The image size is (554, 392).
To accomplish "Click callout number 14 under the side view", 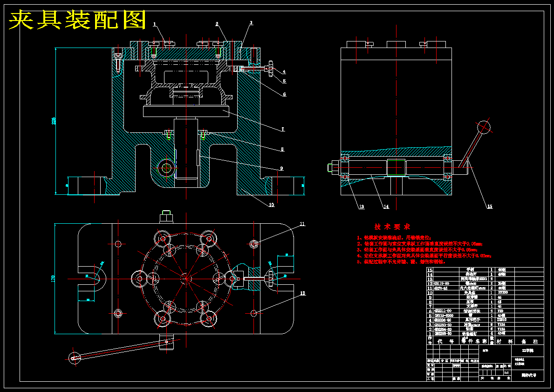I will coord(386,207).
